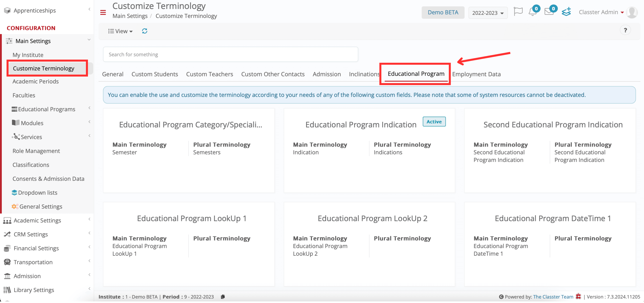Screen dimensions: 644x303
Task: Open the 2022-2023 academic year dropdown
Action: point(488,13)
